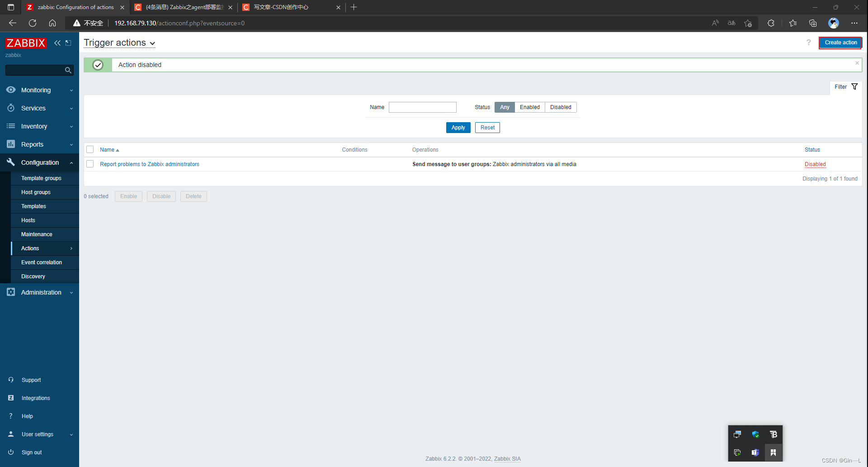Click the page help question mark icon

[809, 43]
